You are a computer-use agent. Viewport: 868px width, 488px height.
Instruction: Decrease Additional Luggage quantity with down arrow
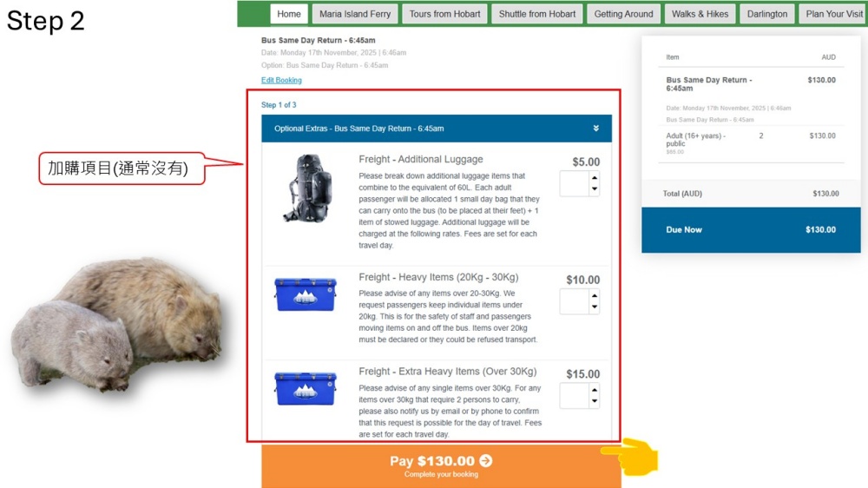click(594, 189)
